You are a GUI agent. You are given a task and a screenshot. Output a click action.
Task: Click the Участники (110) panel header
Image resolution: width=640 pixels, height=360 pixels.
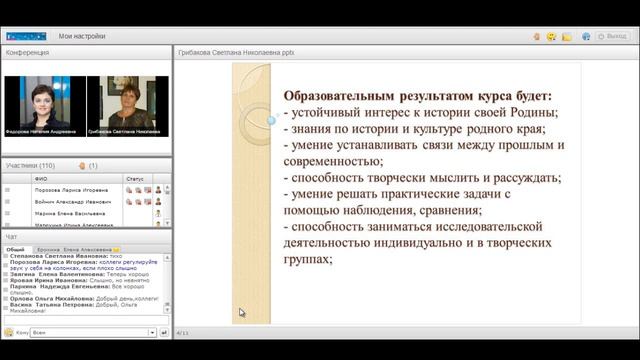(30, 166)
